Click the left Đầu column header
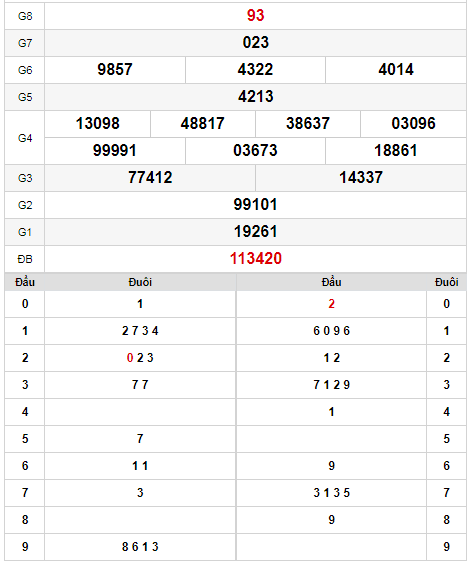This screenshot has width=472, height=566. point(25,282)
